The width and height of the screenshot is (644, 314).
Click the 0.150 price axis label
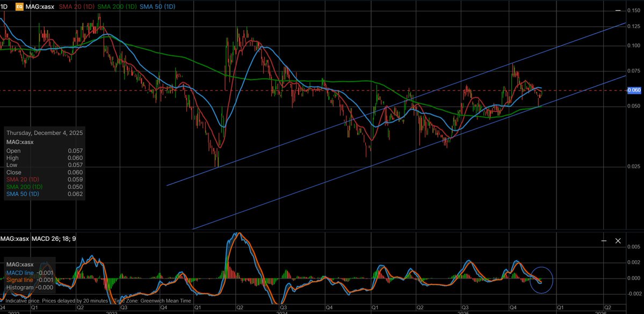tap(635, 11)
